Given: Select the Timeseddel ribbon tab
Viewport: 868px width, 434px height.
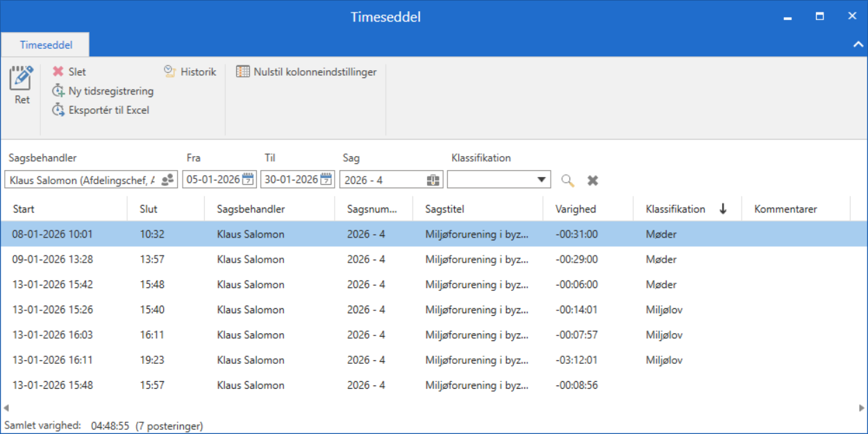Looking at the screenshot, I should pos(45,45).
